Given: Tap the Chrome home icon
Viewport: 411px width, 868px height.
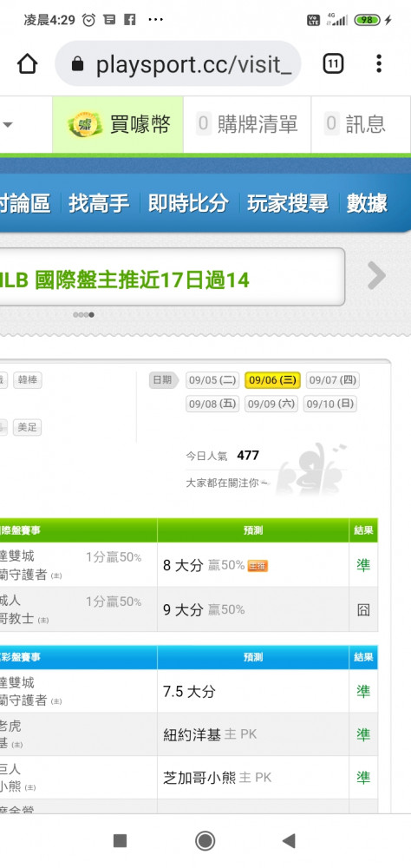Looking at the screenshot, I should [x=27, y=64].
